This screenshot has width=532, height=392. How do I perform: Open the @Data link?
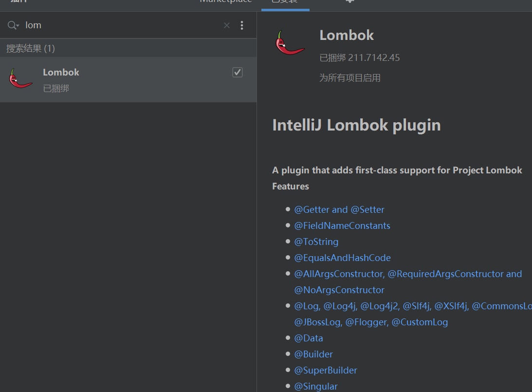309,338
